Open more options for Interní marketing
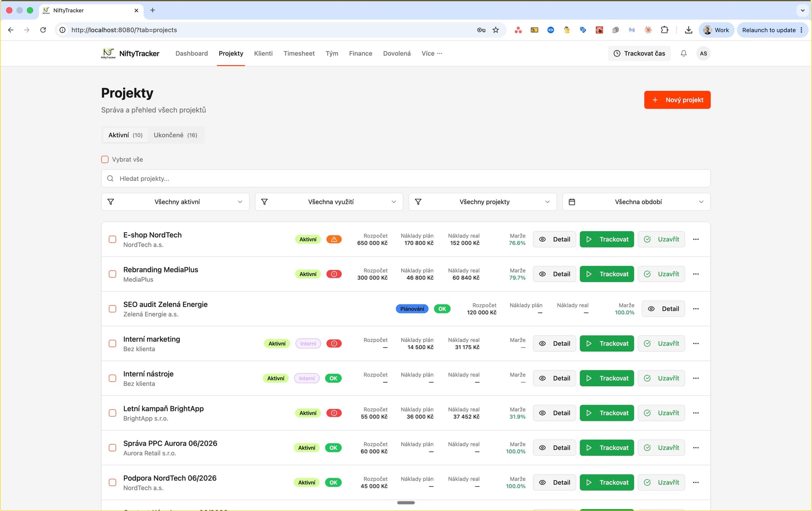The width and height of the screenshot is (812, 511). 696,344
